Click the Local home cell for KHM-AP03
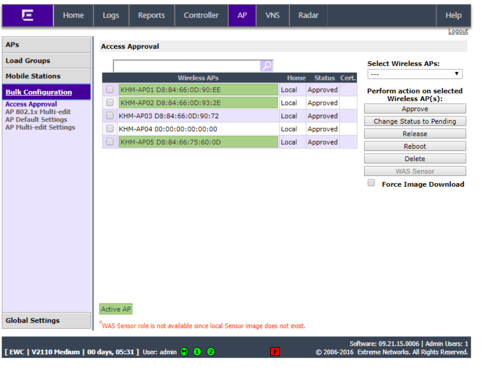The width and height of the screenshot is (490, 371). (289, 116)
